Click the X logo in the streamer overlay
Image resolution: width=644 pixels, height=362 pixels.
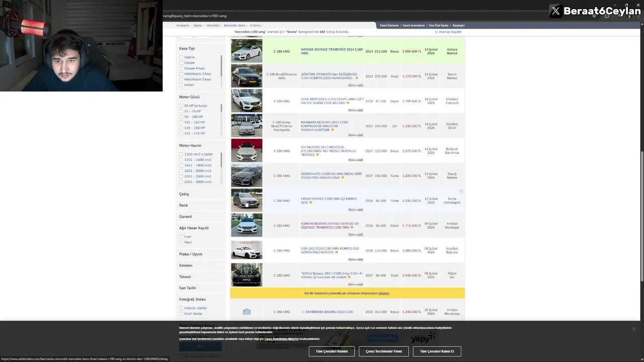click(555, 11)
